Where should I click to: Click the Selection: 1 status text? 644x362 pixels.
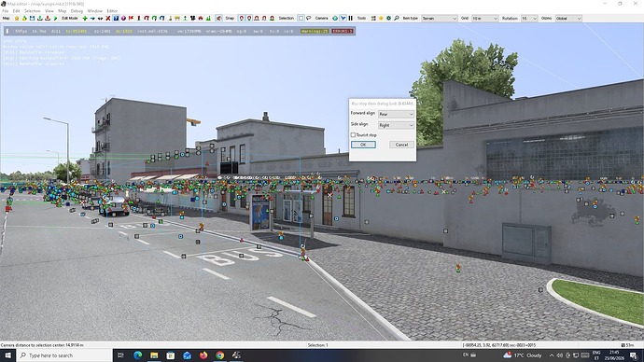point(318,345)
